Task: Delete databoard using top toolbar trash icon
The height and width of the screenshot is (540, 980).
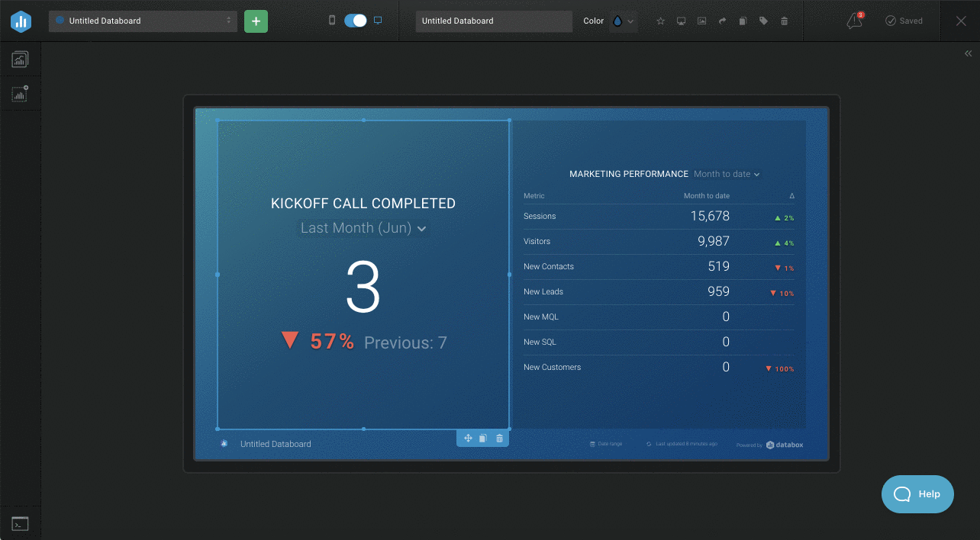Action: 784,21
